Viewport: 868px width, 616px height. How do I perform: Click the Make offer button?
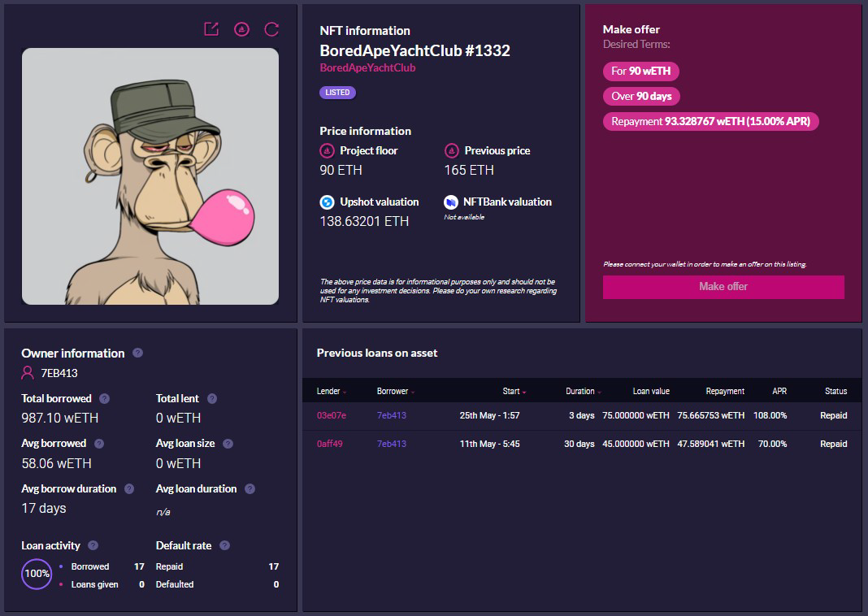pos(723,287)
